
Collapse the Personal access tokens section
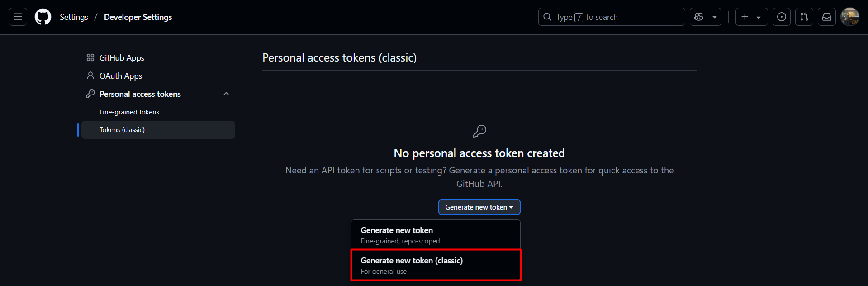coord(226,94)
